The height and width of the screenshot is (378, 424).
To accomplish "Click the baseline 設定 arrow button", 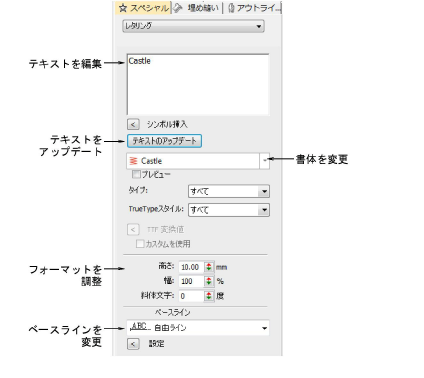I will [133, 344].
